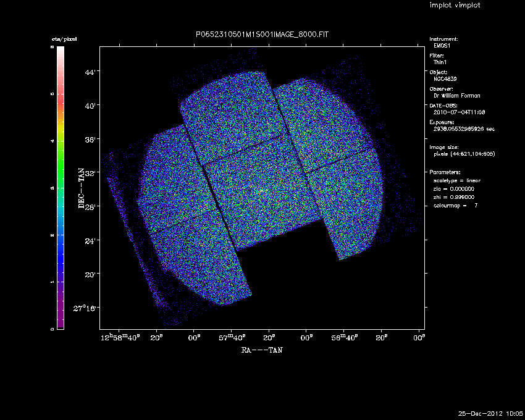525x420 pixels.
Task: Click the filter value Thin1
Action: (x=440, y=62)
